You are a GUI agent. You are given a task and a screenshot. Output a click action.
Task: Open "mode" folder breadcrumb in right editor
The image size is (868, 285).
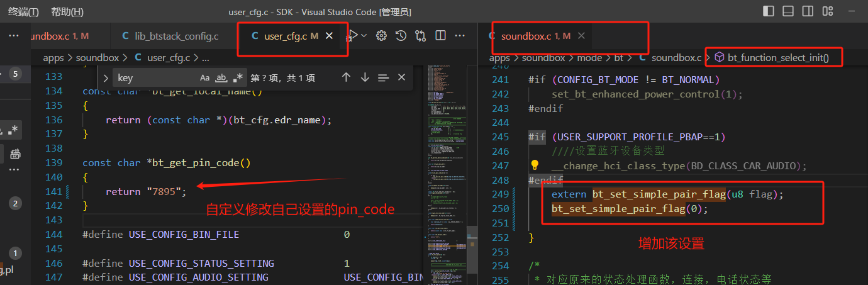tap(589, 58)
